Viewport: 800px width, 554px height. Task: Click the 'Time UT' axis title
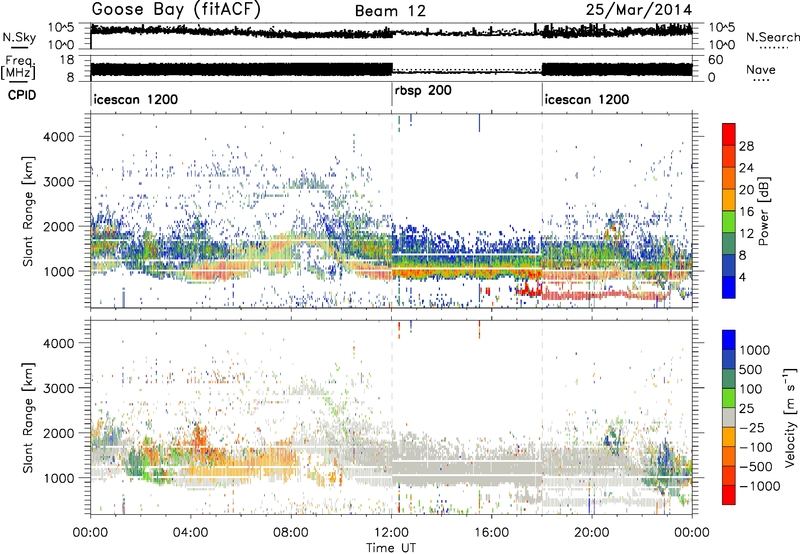click(391, 548)
